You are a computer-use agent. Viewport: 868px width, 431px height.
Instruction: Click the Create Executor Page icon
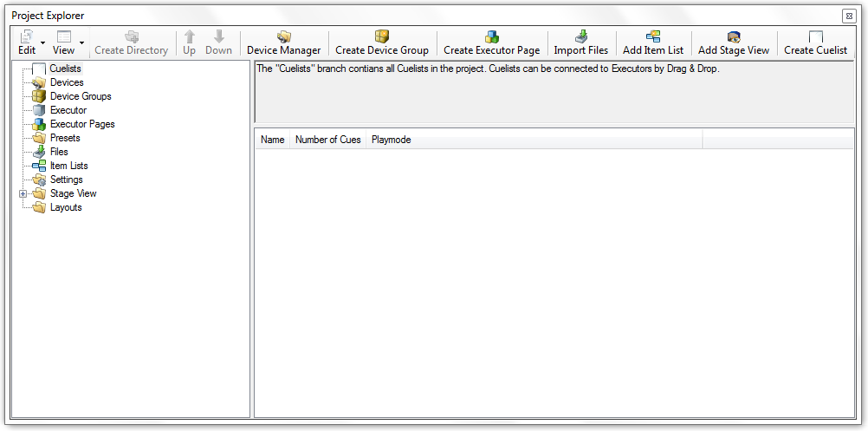[491, 36]
